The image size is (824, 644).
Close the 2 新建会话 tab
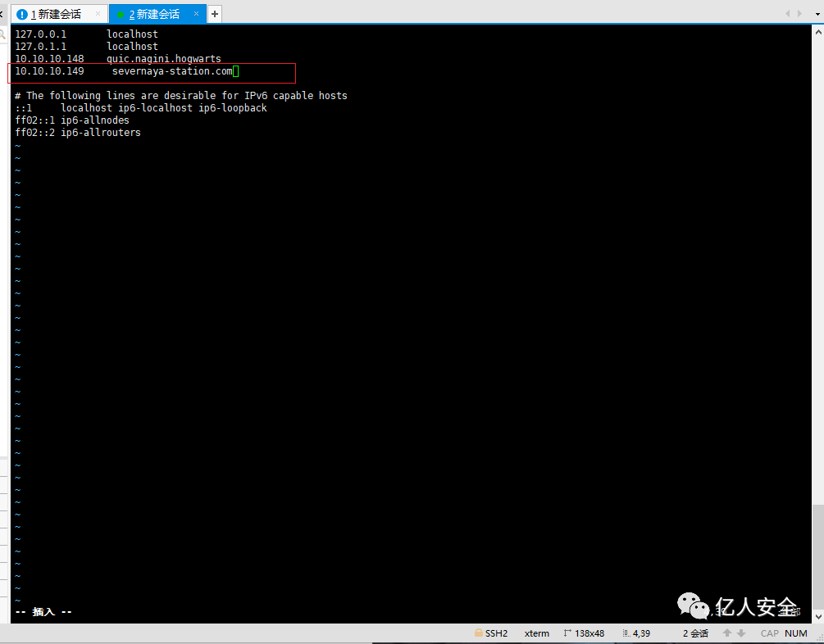coord(196,14)
